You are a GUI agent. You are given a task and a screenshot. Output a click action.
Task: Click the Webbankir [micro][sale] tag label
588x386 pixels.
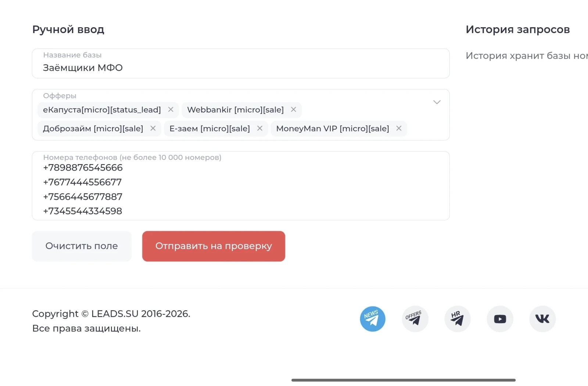tap(235, 110)
